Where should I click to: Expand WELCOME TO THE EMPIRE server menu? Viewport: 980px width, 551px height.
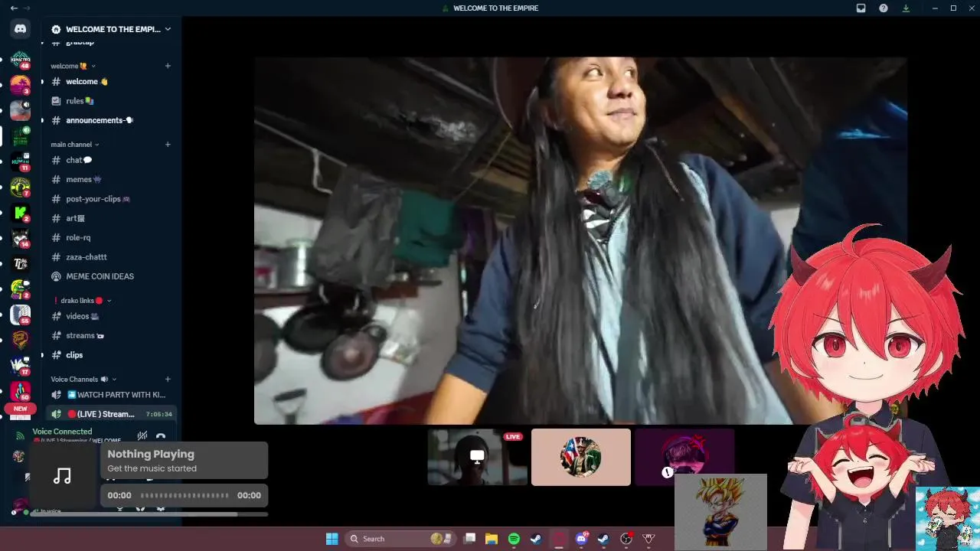coord(111,29)
